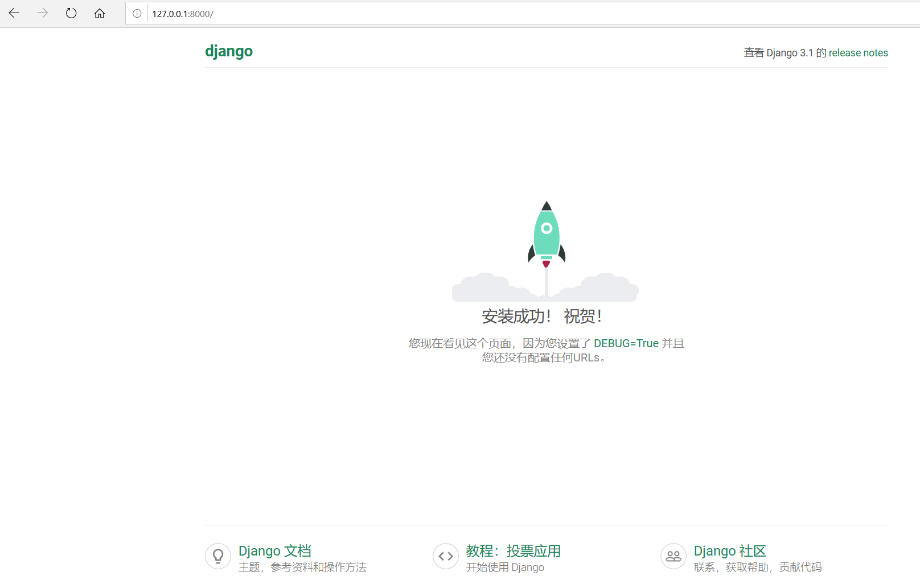
Task: Click the code brackets tutorial icon
Action: pyautogui.click(x=446, y=556)
